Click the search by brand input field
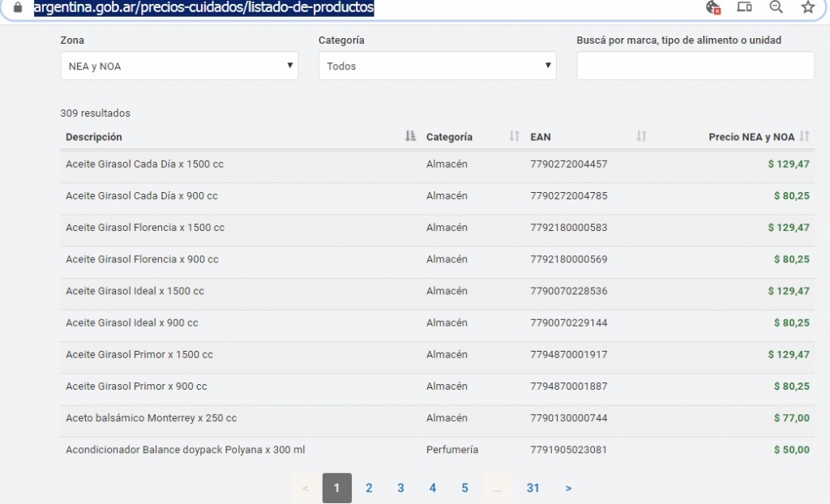This screenshot has height=504, width=830. pyautogui.click(x=695, y=66)
